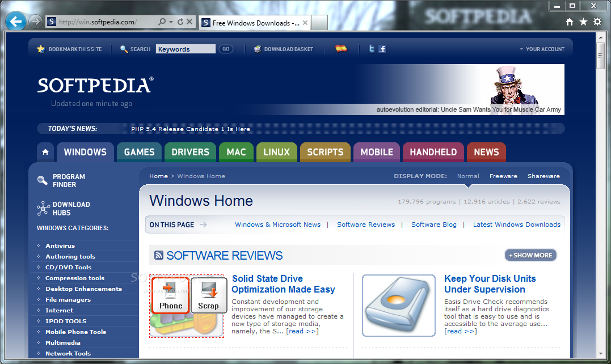Open Program Finder

(x=62, y=181)
